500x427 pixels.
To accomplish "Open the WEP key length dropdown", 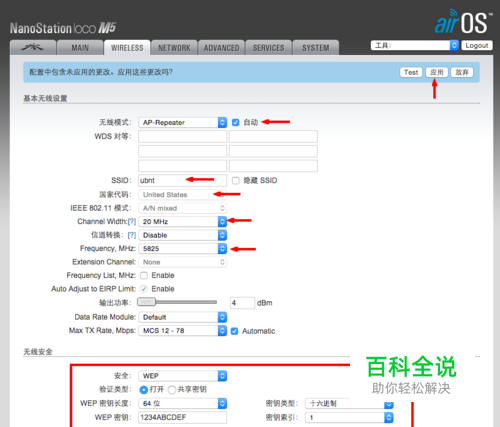I will [183, 403].
